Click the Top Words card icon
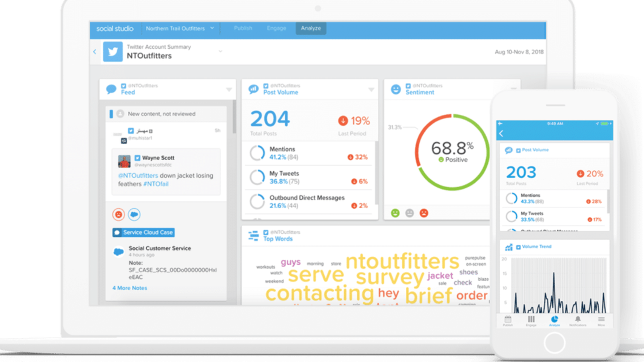 click(x=254, y=236)
